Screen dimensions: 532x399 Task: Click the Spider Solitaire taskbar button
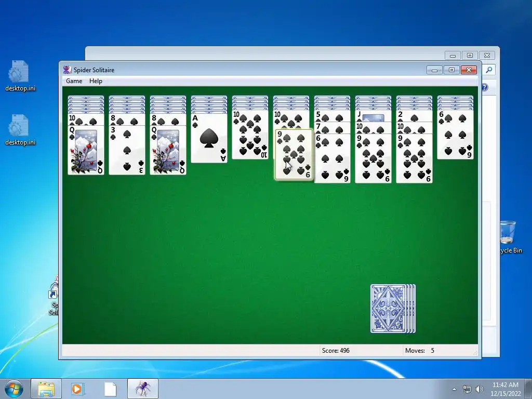pos(143,389)
